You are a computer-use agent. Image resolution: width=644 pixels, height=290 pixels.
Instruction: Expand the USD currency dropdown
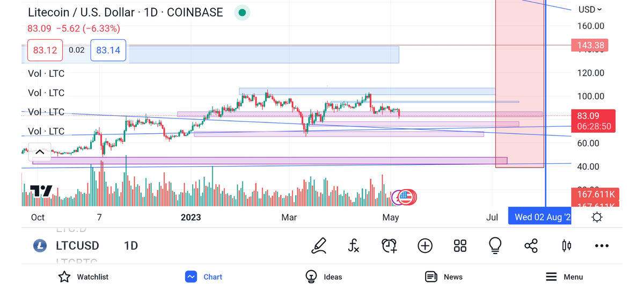(x=590, y=10)
